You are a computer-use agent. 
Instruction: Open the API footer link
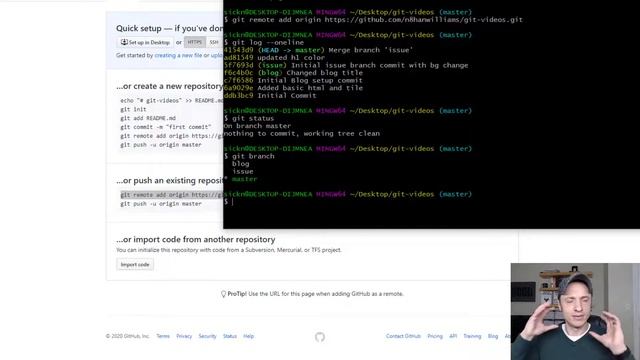tap(453, 336)
